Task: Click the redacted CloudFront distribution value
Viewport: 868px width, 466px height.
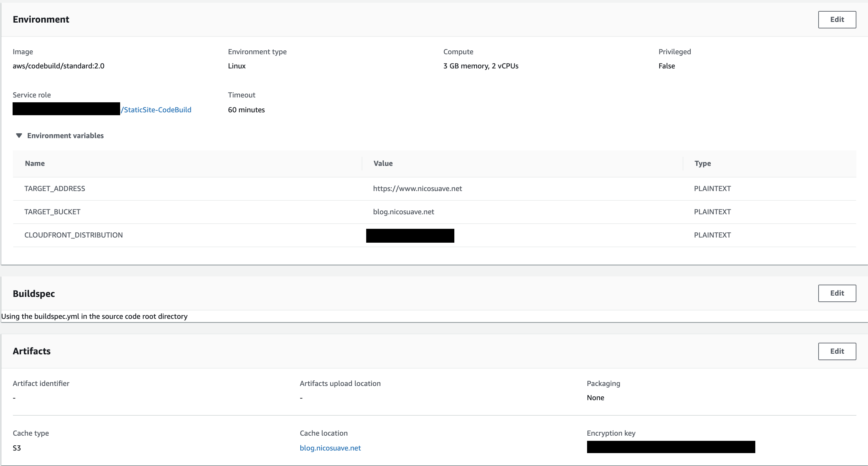Action: tap(410, 236)
